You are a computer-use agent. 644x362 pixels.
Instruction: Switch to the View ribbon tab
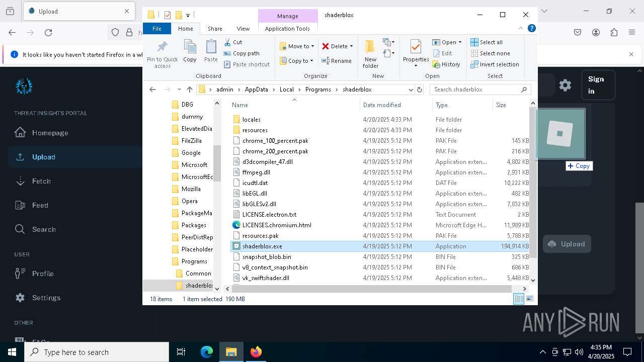(243, 29)
